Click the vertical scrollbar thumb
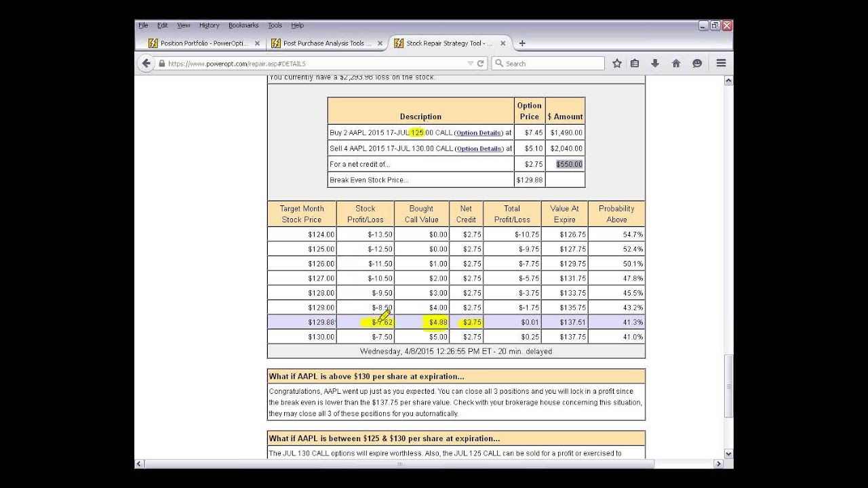The image size is (868, 488). pyautogui.click(x=729, y=386)
